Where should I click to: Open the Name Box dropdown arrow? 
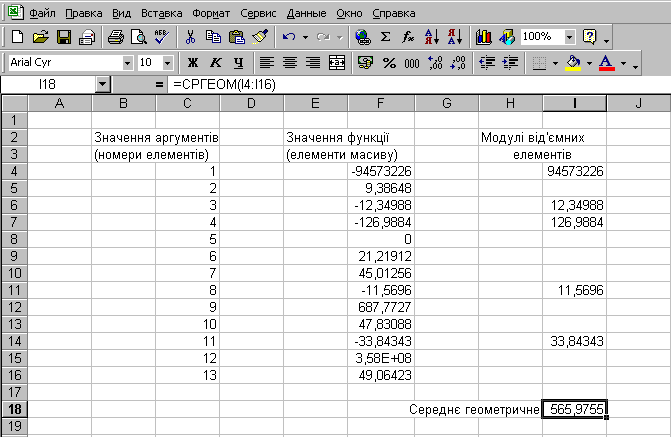103,84
